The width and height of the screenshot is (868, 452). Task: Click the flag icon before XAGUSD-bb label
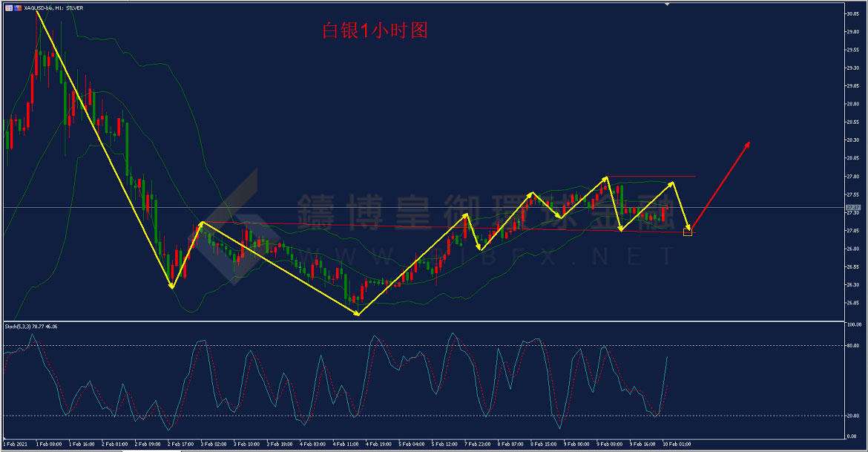click(x=19, y=7)
